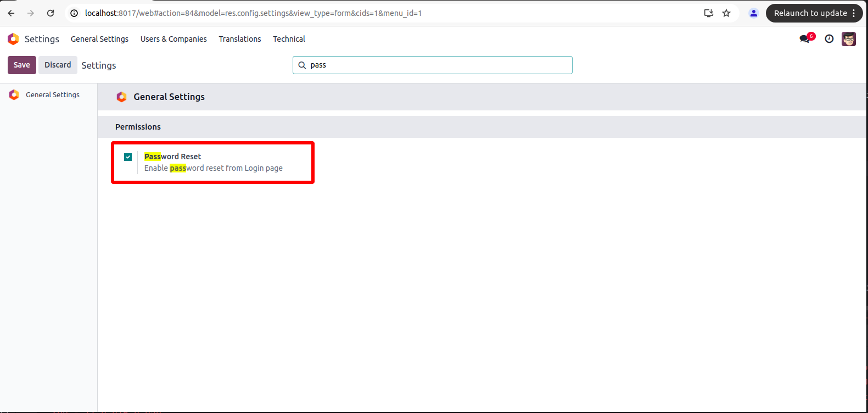Image resolution: width=868 pixels, height=413 pixels.
Task: Open the user avatar menu
Action: 849,39
